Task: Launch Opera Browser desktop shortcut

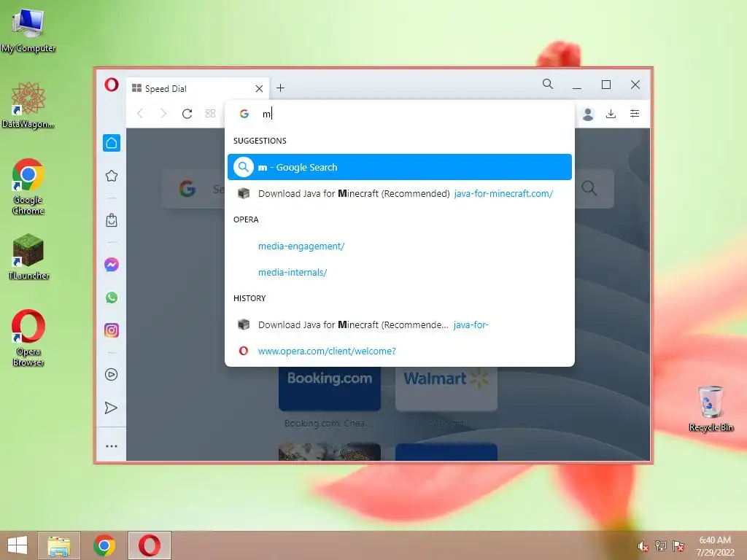Action: click(x=28, y=338)
